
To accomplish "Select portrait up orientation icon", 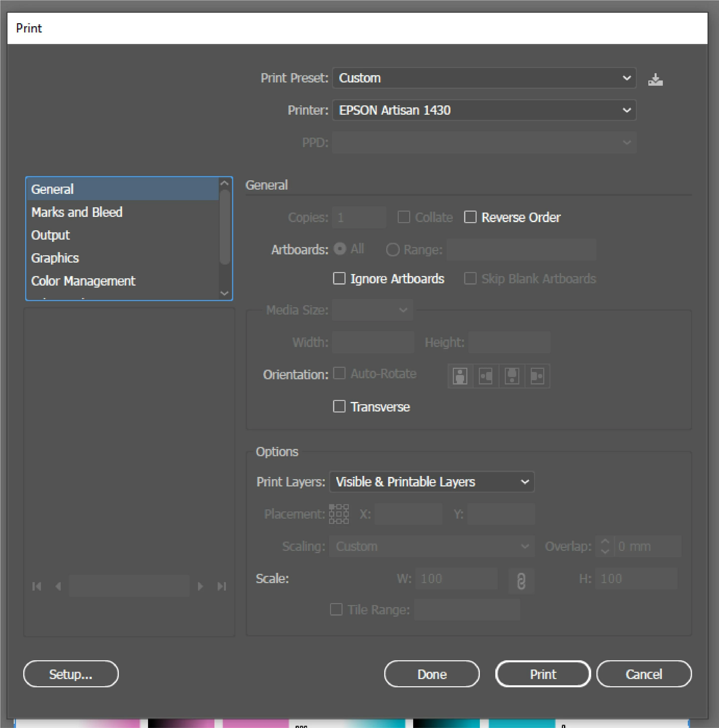I will [x=460, y=376].
